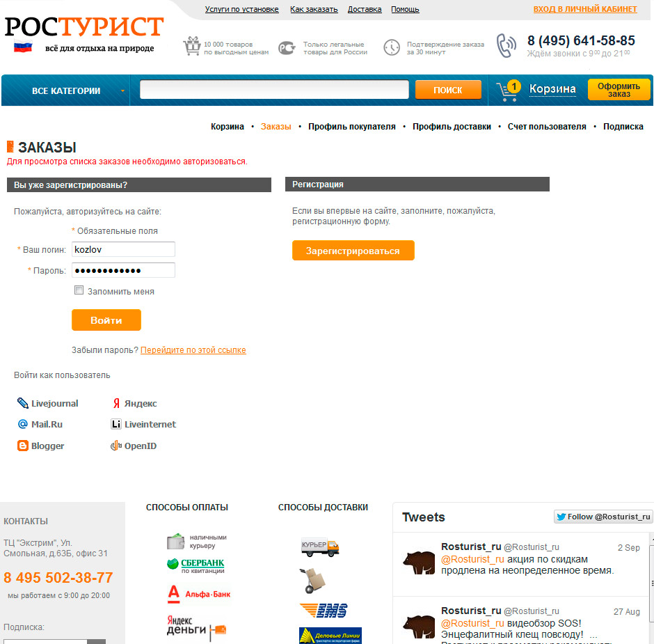Click the Сбербанк payment logo

pyautogui.click(x=196, y=566)
